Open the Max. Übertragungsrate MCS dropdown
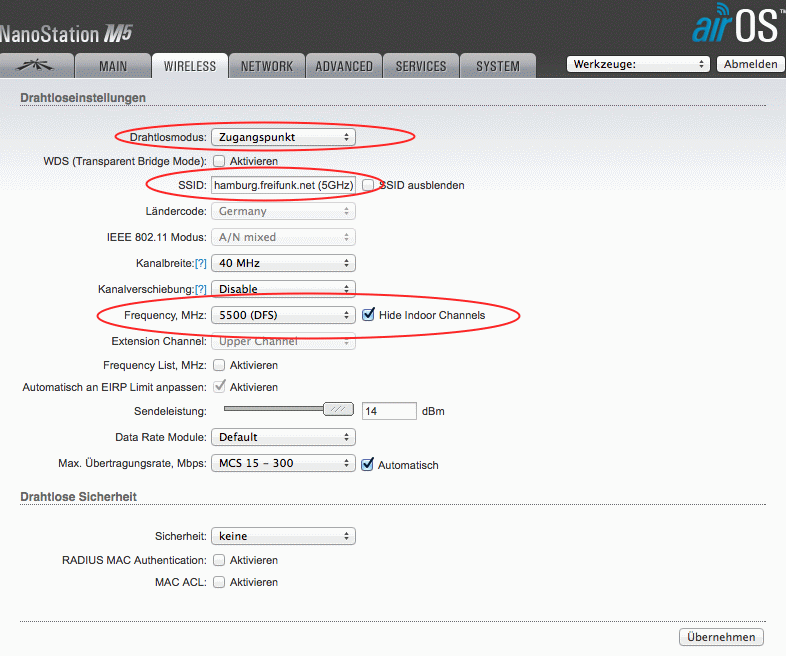Screen dimensions: 786x656 pos(283,463)
